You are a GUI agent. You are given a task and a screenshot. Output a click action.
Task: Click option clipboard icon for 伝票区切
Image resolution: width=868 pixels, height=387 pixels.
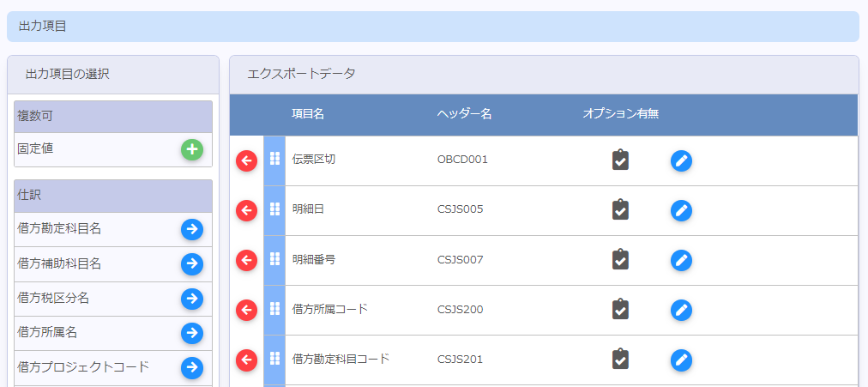click(621, 160)
